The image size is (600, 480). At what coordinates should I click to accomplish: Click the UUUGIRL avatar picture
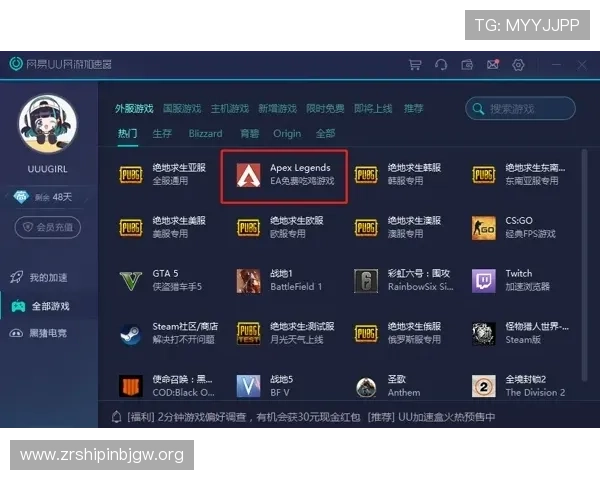48,124
